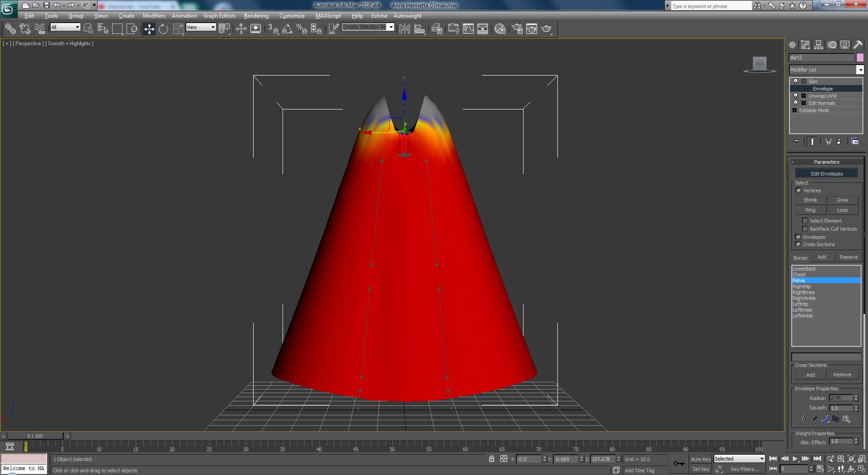868x475 pixels.
Task: Click the Edit Envelopes button
Action: pyautogui.click(x=826, y=174)
